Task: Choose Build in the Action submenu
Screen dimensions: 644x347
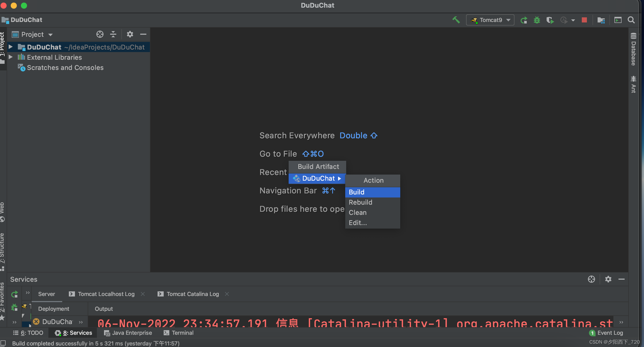Action: click(x=372, y=192)
